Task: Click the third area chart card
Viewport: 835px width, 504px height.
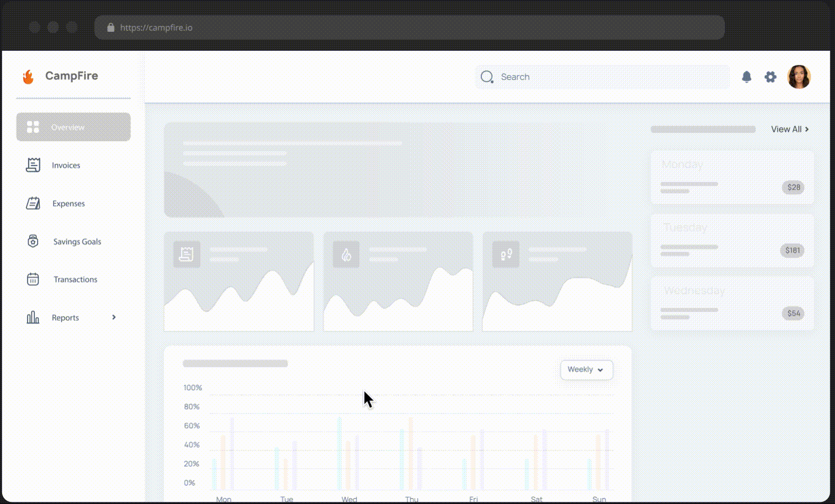Action: point(557,282)
